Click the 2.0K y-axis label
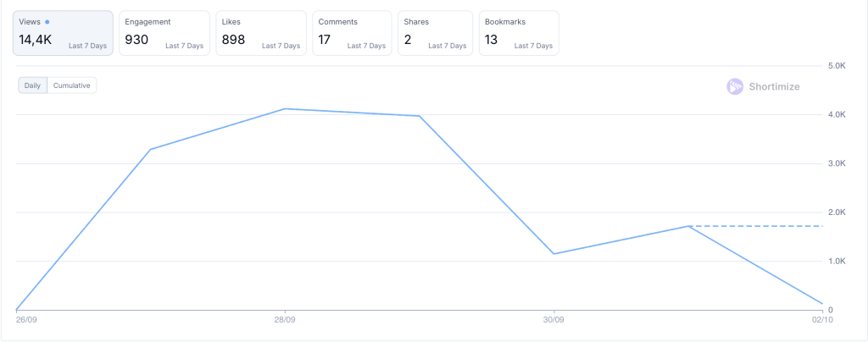The width and height of the screenshot is (868, 342). coord(837,212)
